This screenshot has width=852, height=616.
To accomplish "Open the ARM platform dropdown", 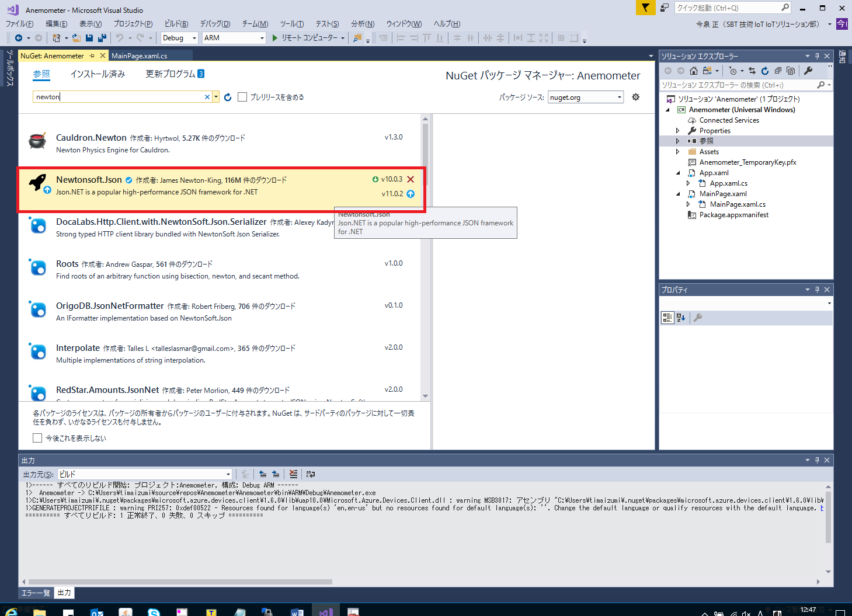I will coord(234,38).
